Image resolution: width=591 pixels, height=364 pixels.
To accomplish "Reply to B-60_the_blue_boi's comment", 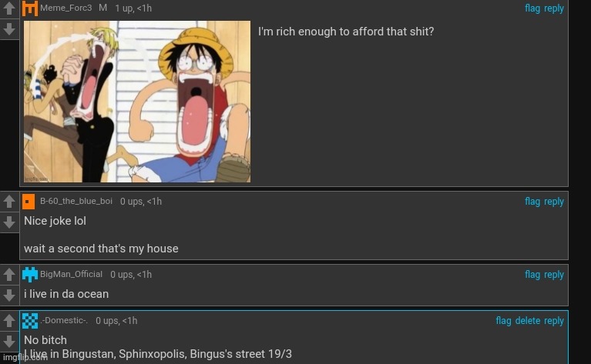I will [x=554, y=202].
